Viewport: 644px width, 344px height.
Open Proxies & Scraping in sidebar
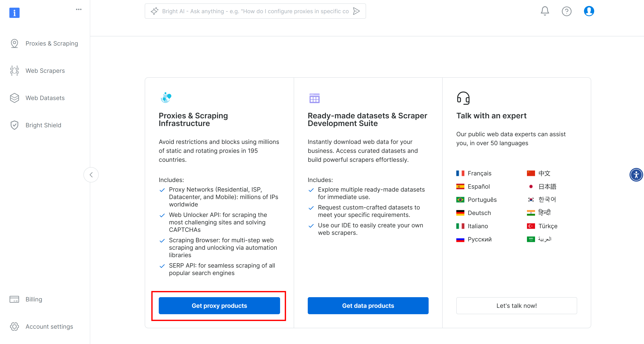pos(52,43)
